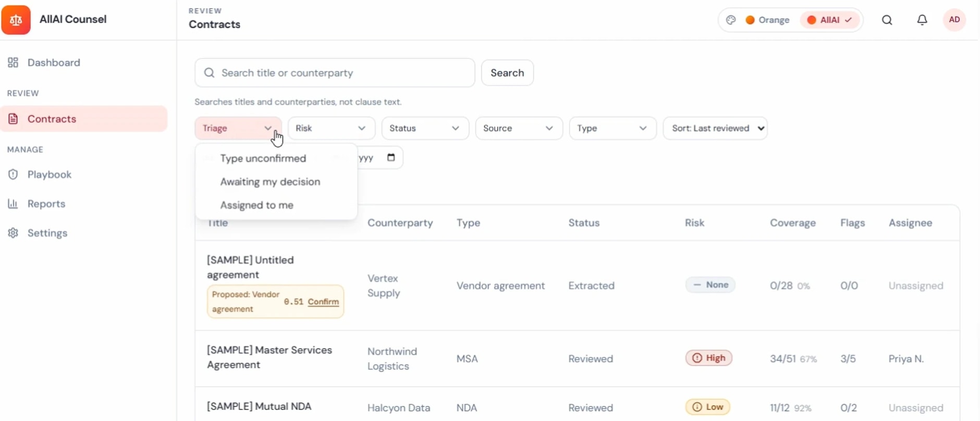Click the theme palette icon
This screenshot has width=980, height=421.
click(x=731, y=20)
